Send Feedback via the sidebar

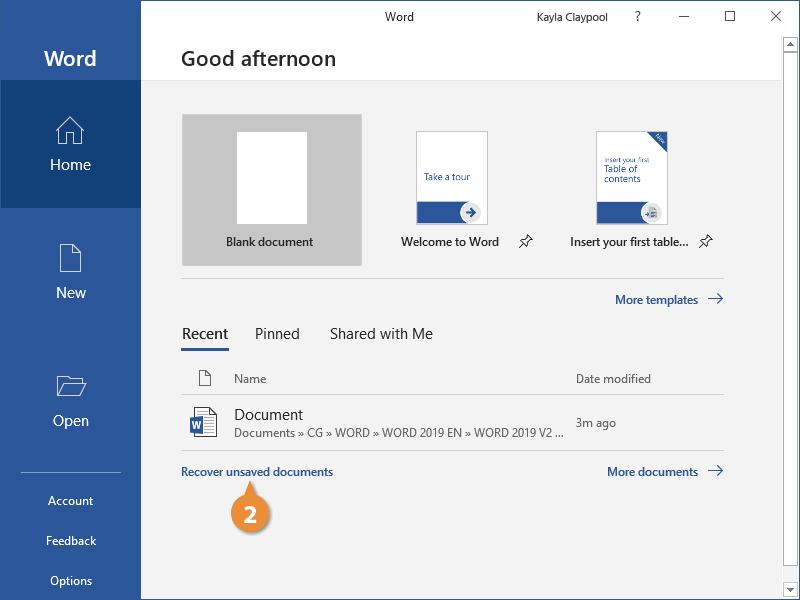point(70,540)
